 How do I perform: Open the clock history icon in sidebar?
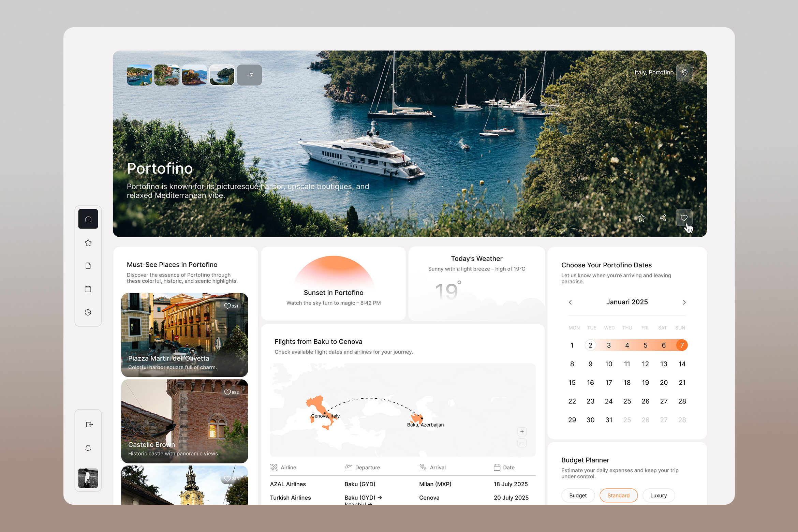click(88, 312)
